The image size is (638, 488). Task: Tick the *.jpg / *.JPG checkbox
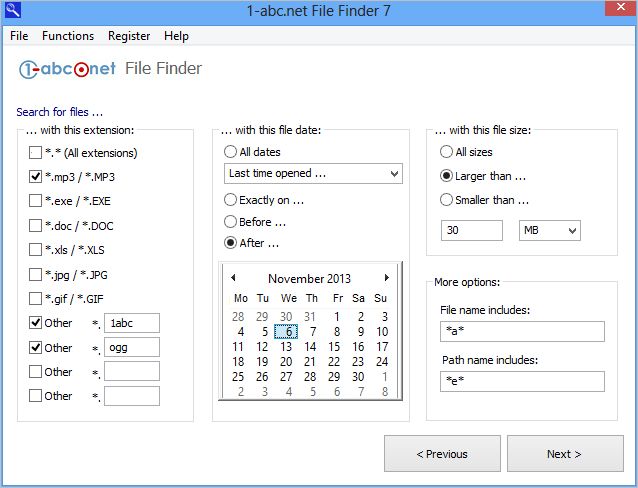pyautogui.click(x=36, y=274)
